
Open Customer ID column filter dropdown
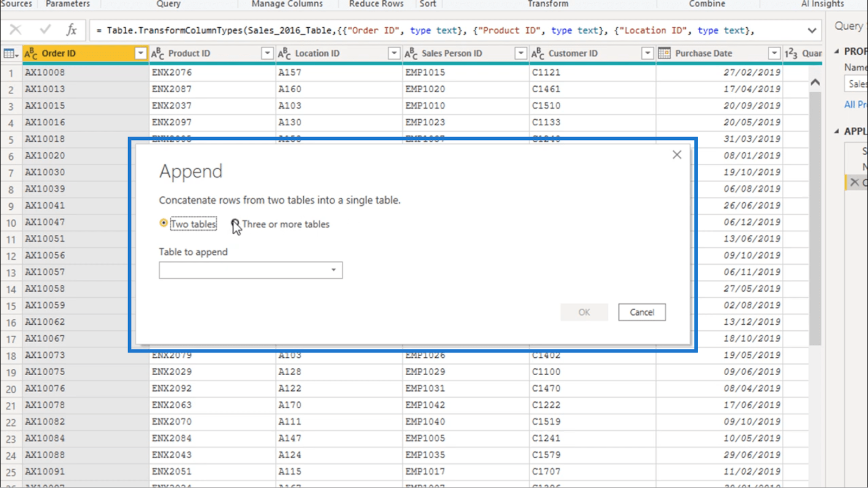[647, 53]
